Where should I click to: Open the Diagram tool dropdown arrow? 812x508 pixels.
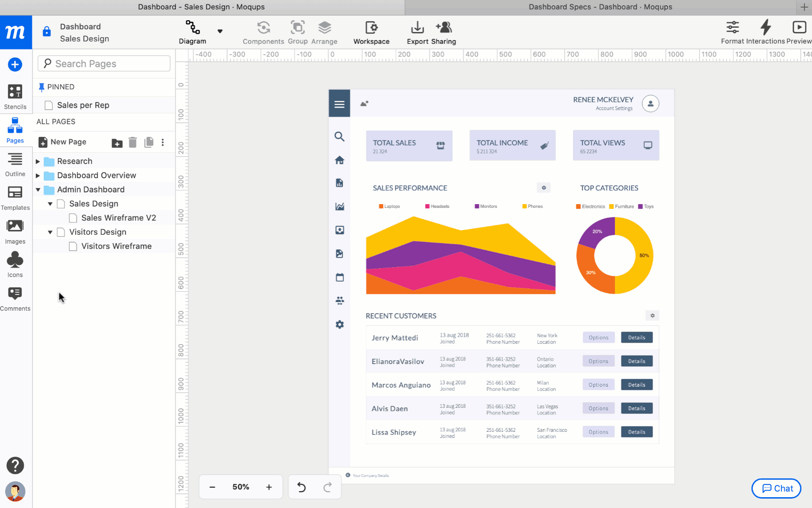point(220,32)
